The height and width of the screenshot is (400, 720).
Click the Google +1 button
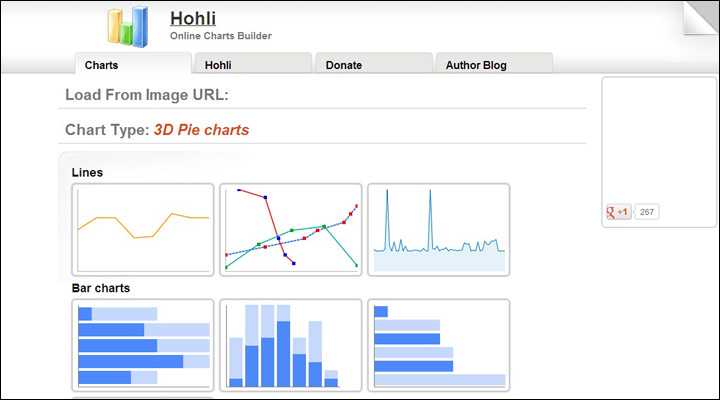pos(618,212)
